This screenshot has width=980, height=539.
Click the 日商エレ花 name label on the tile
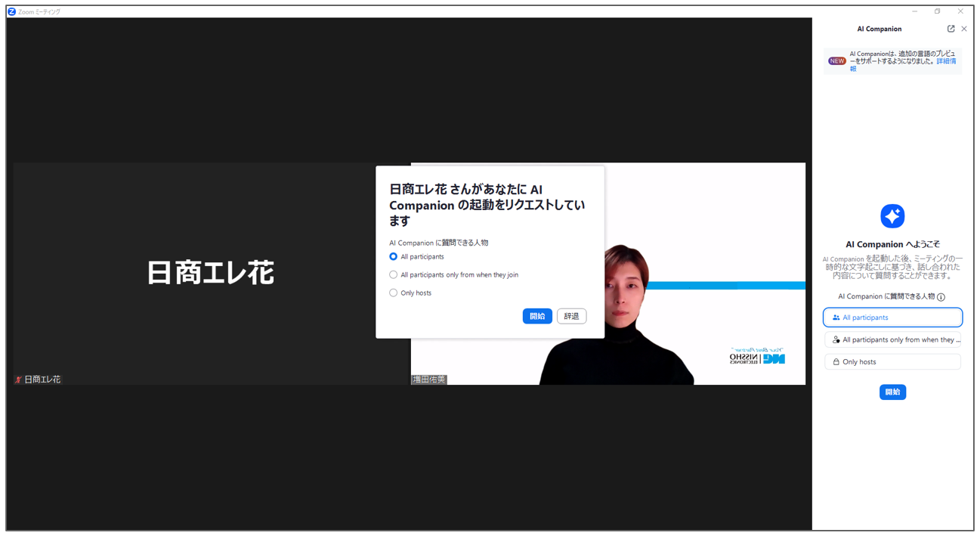pos(42,379)
